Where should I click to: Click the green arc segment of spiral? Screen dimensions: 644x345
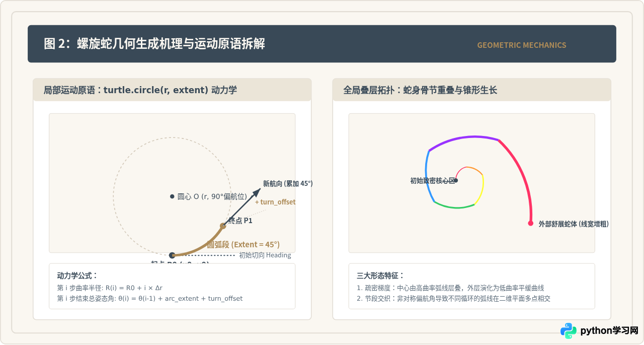click(454, 206)
